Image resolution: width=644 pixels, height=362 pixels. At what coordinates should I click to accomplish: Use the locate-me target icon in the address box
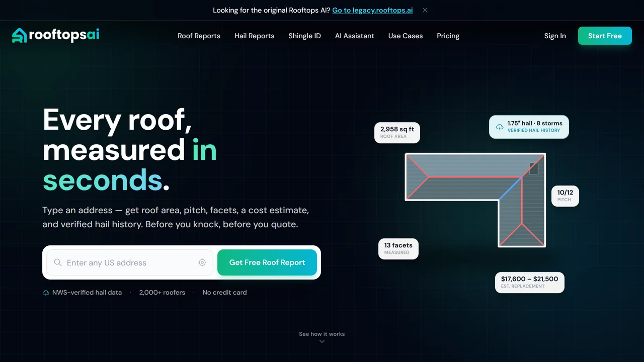(202, 262)
